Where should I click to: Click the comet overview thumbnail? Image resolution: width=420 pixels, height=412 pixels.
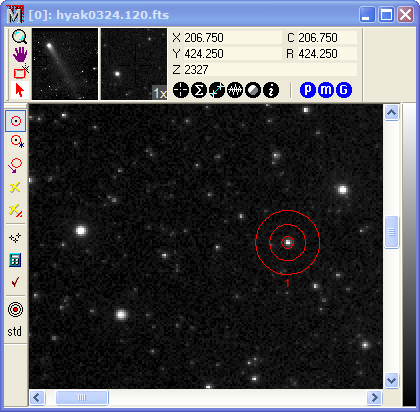(65, 64)
